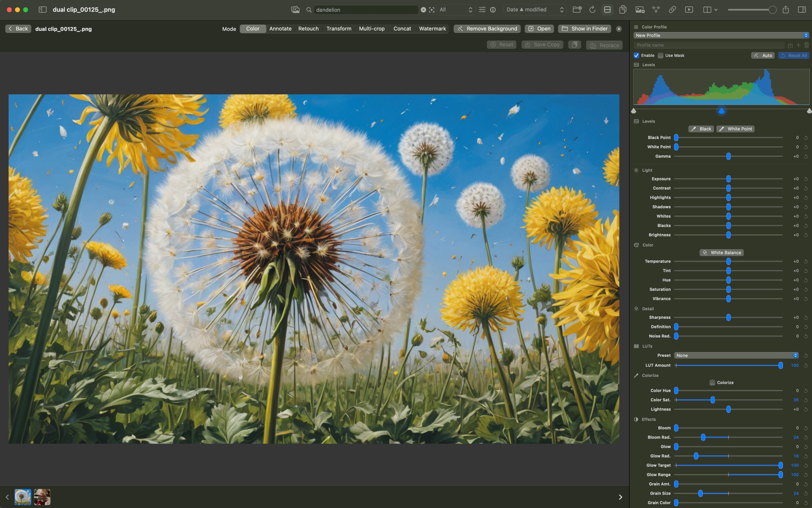Reset the LUT Amount value icon

pos(806,365)
